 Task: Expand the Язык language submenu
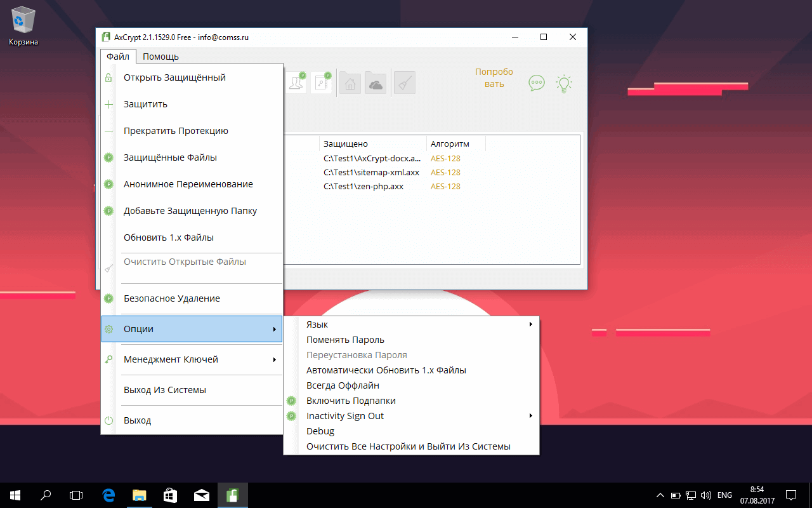coord(411,324)
